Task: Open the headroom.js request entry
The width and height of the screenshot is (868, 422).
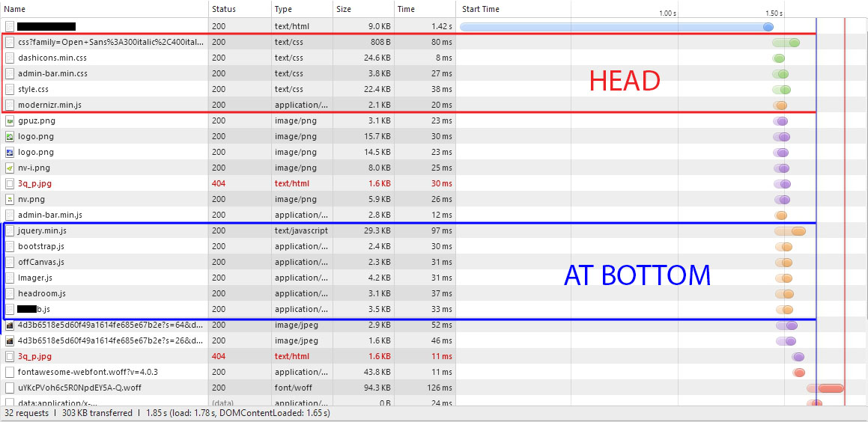Action: click(x=42, y=293)
